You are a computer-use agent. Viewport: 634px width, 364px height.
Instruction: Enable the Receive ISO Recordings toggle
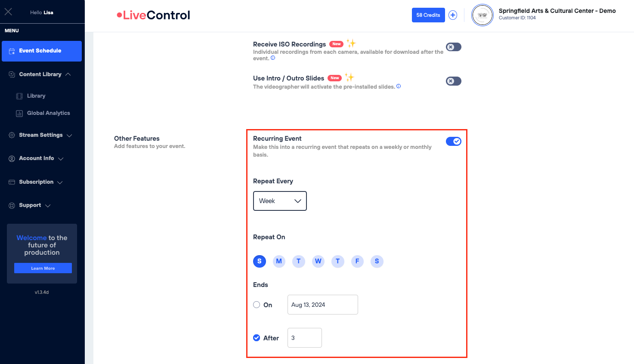(453, 47)
